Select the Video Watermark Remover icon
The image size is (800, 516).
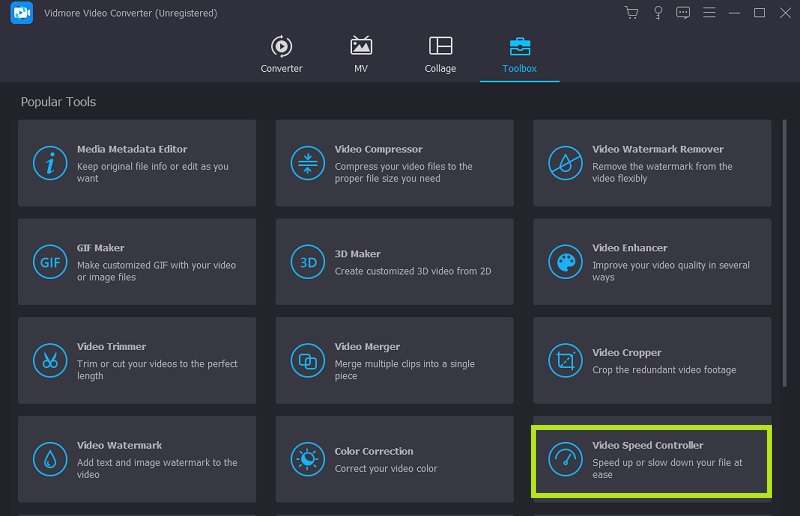564,163
